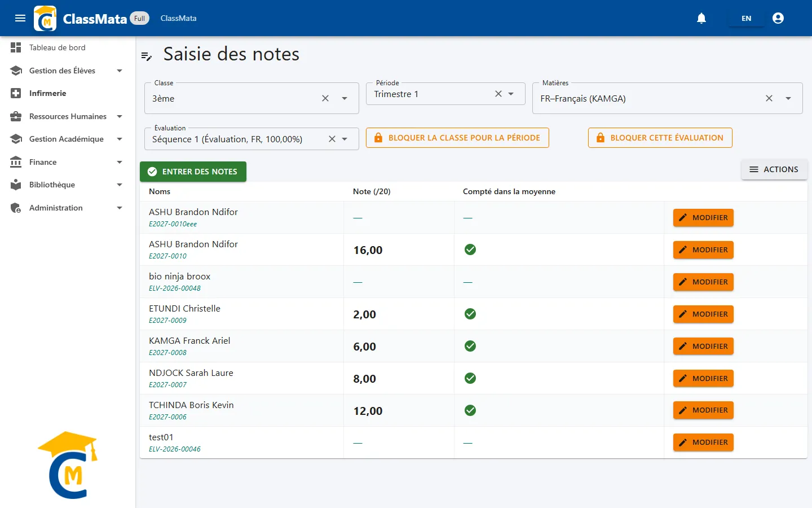Image resolution: width=812 pixels, height=508 pixels.
Task: Click the Full plan badge
Action: (139, 18)
